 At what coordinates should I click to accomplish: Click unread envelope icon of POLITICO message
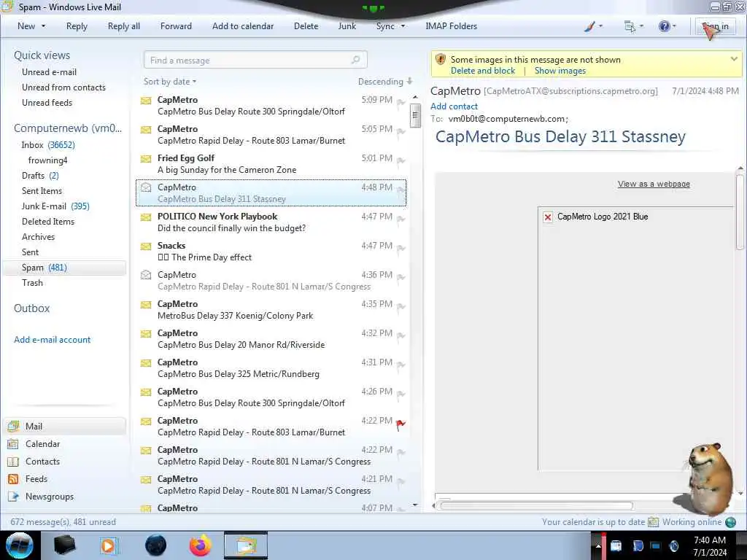(x=146, y=217)
